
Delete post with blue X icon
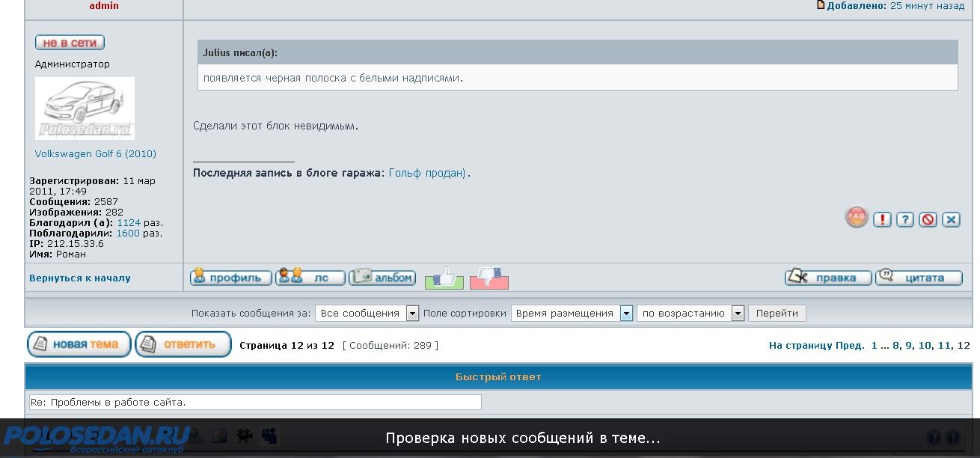tap(951, 219)
